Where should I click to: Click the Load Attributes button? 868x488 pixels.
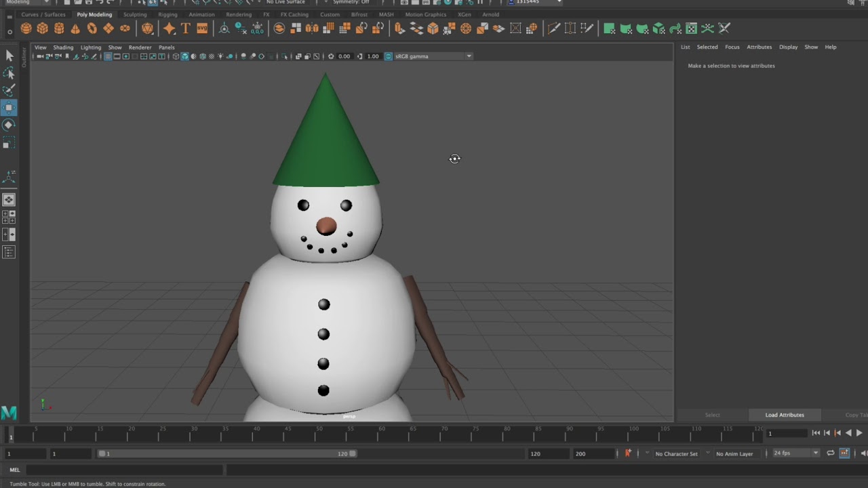click(785, 415)
